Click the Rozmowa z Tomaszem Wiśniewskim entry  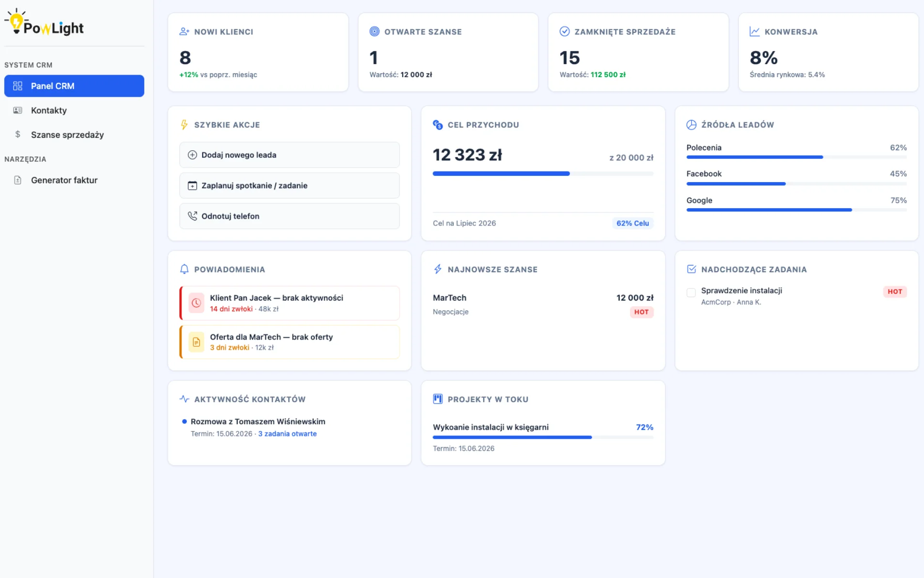coord(258,421)
